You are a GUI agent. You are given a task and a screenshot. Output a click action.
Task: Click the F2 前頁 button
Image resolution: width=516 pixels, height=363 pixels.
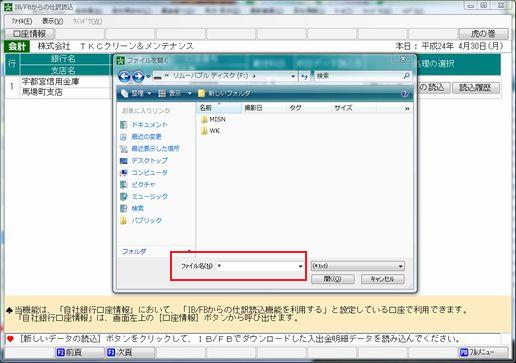[79, 352]
